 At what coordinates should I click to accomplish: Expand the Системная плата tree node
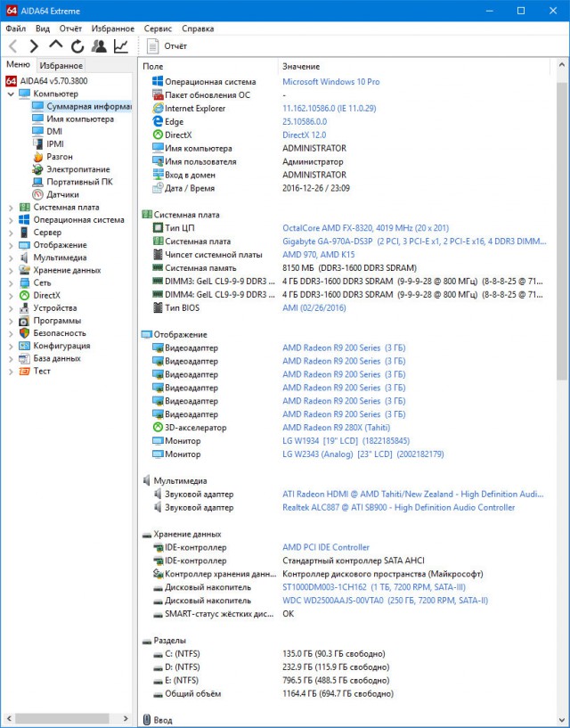coord(11,208)
